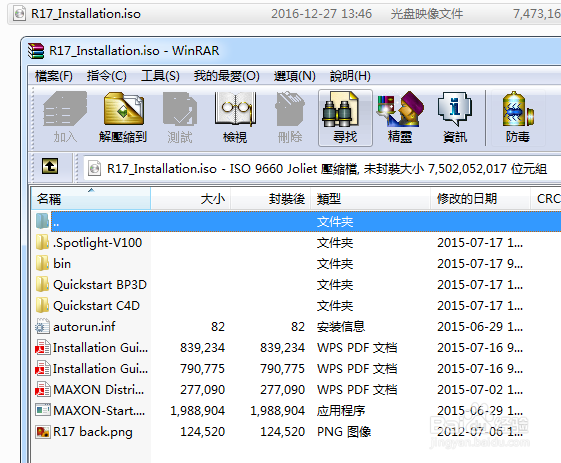
Task: Select the R17 back.png file name
Action: (x=93, y=432)
